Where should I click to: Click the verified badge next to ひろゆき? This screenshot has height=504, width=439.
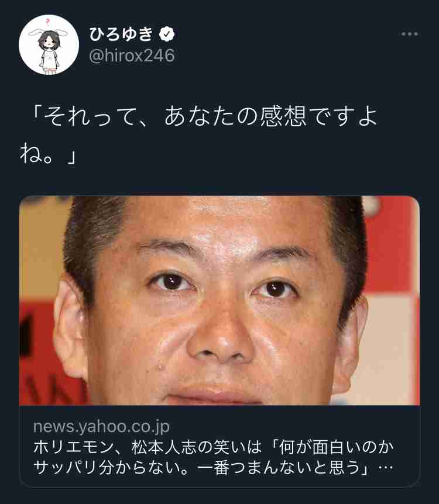pyautogui.click(x=167, y=34)
